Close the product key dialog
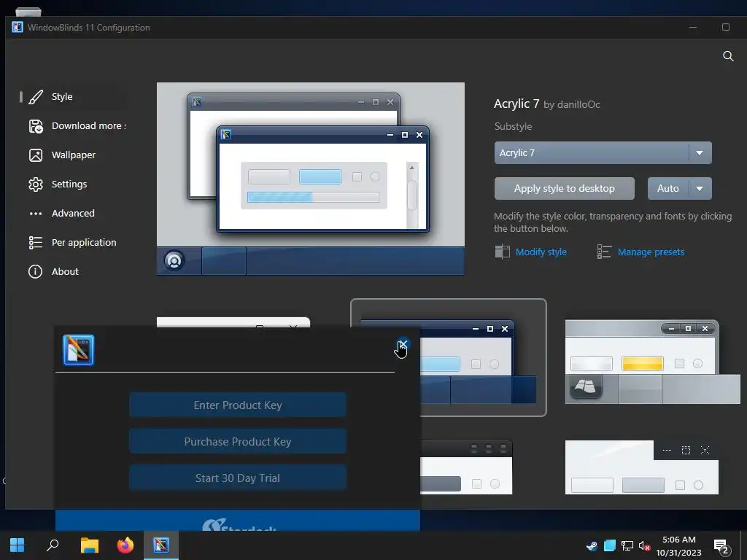The image size is (747, 560). coord(403,344)
